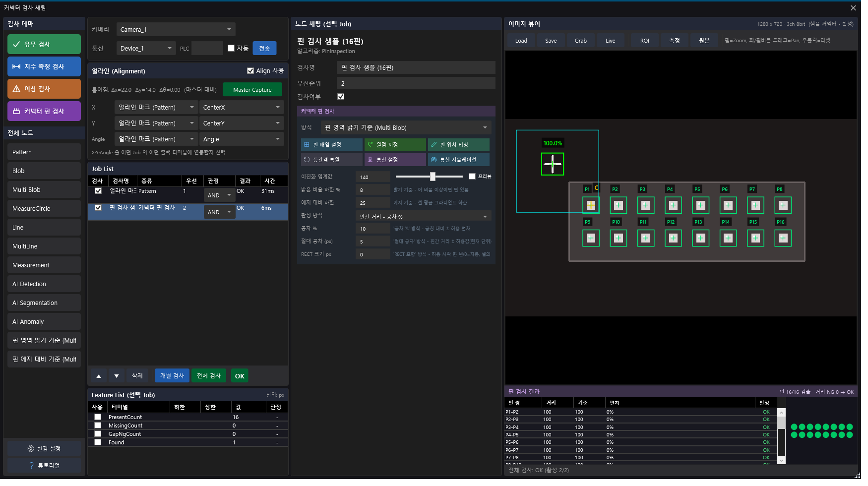Toggle the Align 사용 checkbox
The height and width of the screenshot is (486, 868).
tap(250, 71)
